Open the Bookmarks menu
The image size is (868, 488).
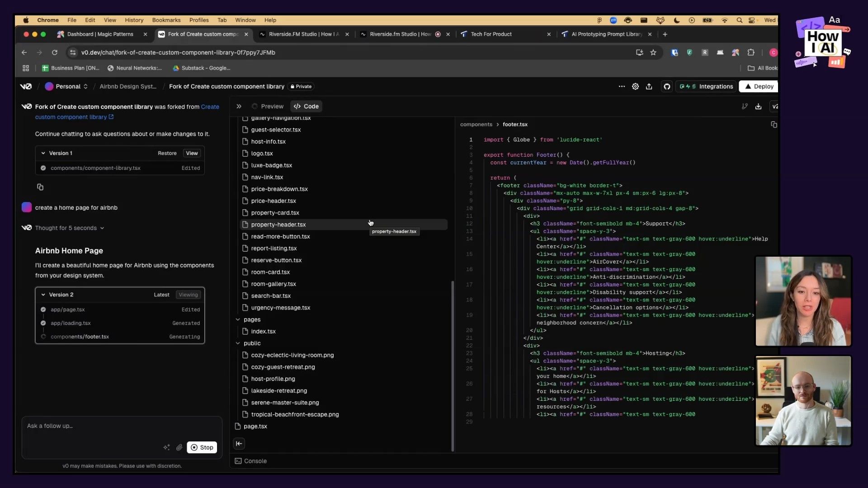pos(166,20)
